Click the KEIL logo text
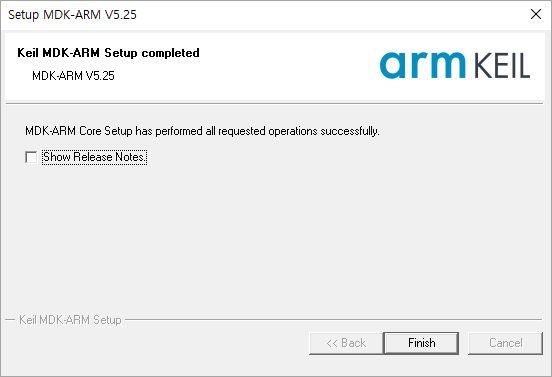This screenshot has height=377, width=552. [x=502, y=66]
